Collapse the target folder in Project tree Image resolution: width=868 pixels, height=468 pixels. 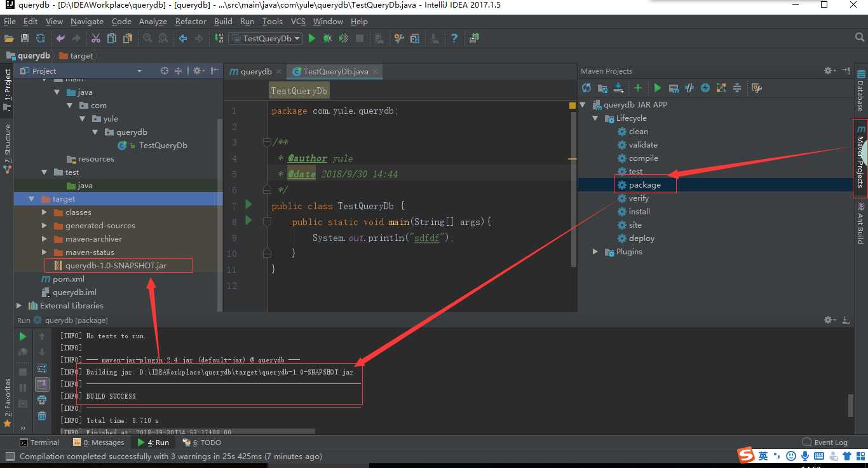click(x=32, y=199)
